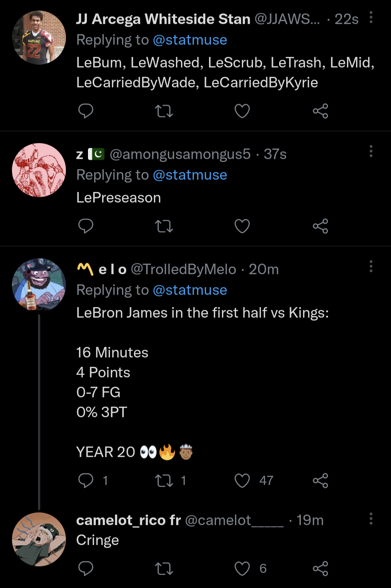Share the Cringe reply
Image resolution: width=391 pixels, height=588 pixels.
[320, 568]
